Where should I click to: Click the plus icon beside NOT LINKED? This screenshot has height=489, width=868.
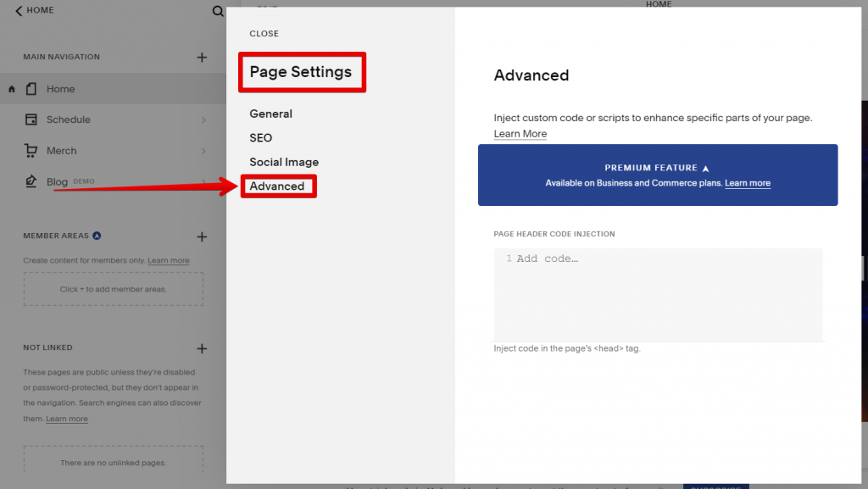202,347
